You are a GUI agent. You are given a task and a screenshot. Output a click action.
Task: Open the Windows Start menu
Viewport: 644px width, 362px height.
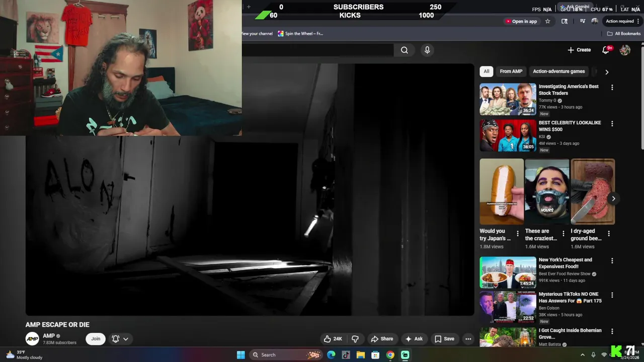pyautogui.click(x=241, y=355)
